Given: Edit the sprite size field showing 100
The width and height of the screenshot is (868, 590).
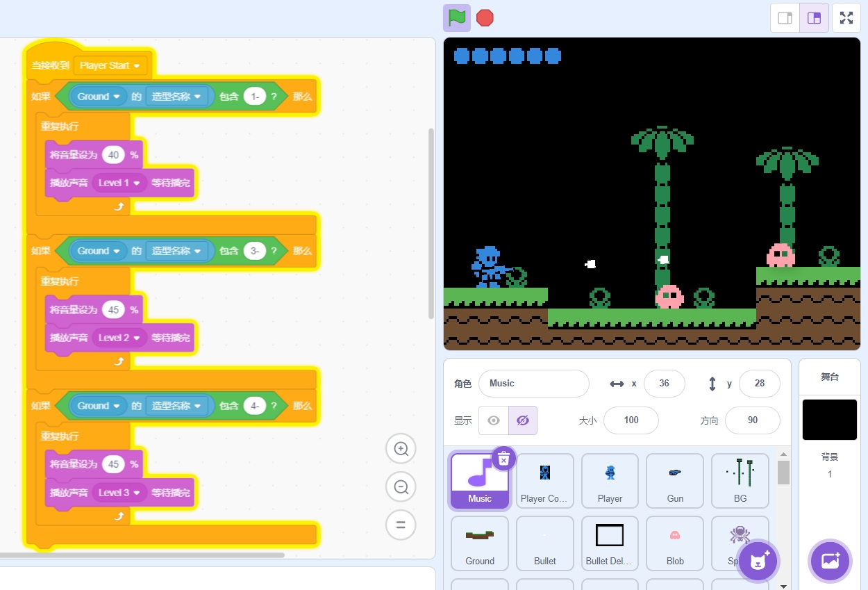Looking at the screenshot, I should coord(631,420).
